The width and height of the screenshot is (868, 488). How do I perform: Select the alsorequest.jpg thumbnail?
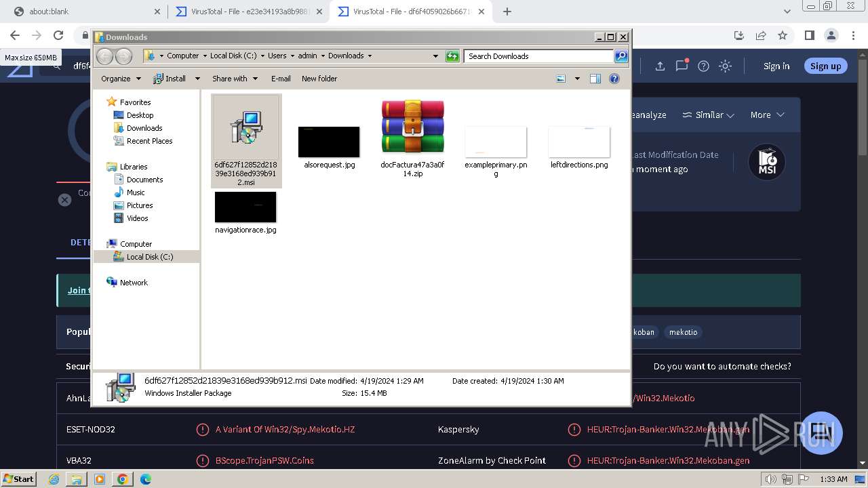(329, 148)
